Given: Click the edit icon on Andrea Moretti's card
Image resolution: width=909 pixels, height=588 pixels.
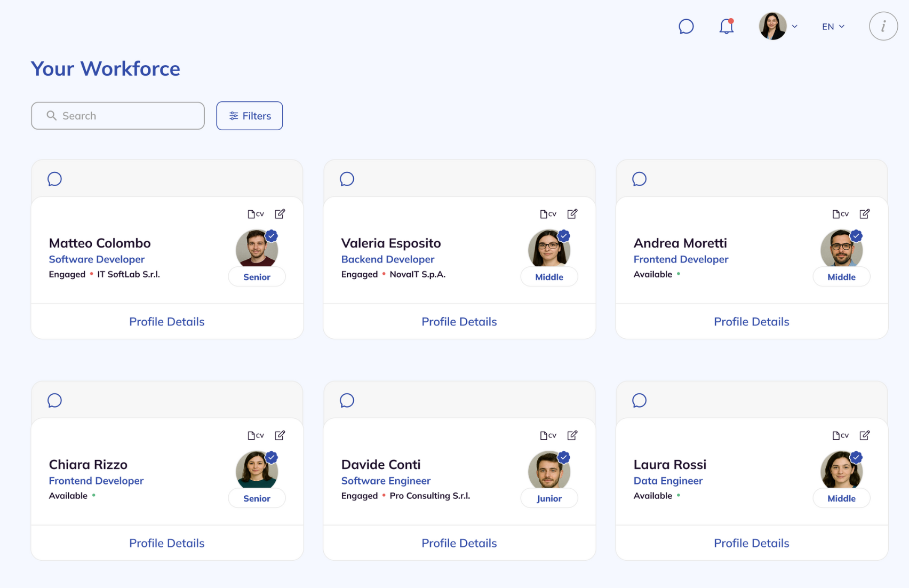Looking at the screenshot, I should pos(865,213).
